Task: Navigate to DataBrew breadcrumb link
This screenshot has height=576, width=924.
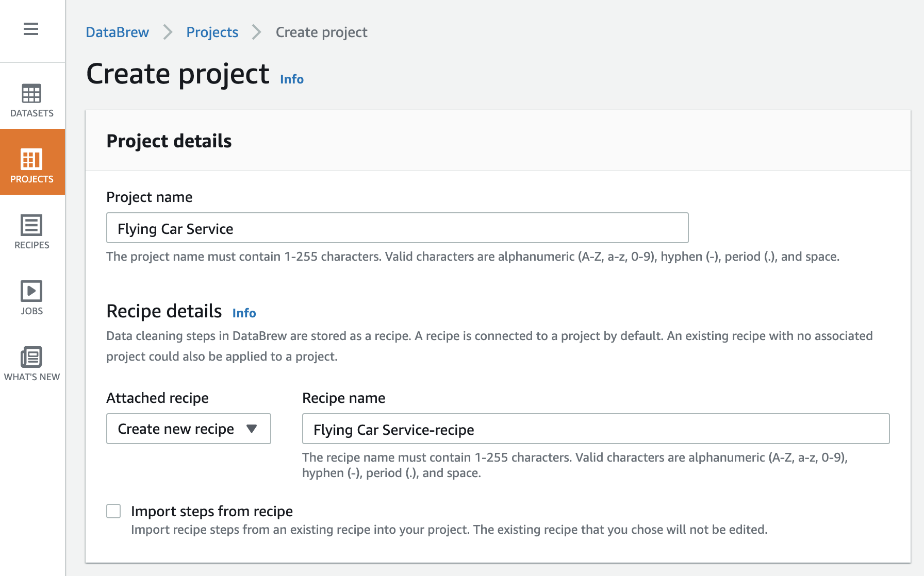Action: pyautogui.click(x=117, y=32)
